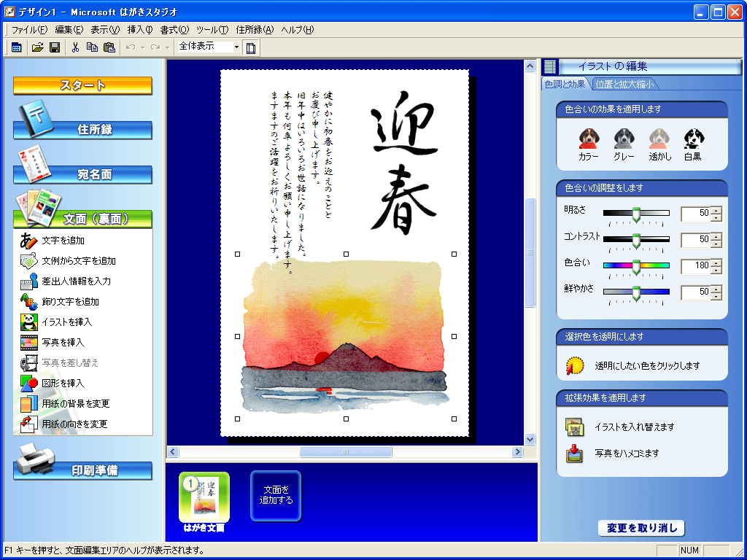This screenshot has width=747, height=560.
Task: Open the Redo history dropdown arrow
Action: 167,47
